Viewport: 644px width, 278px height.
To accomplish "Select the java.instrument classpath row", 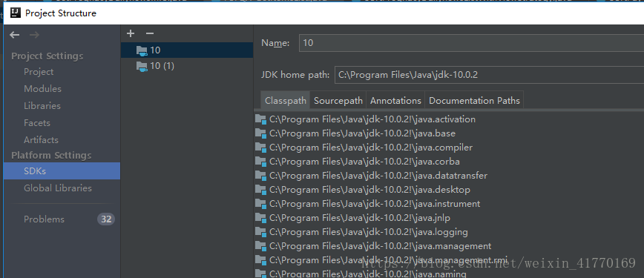I will [x=449, y=204].
